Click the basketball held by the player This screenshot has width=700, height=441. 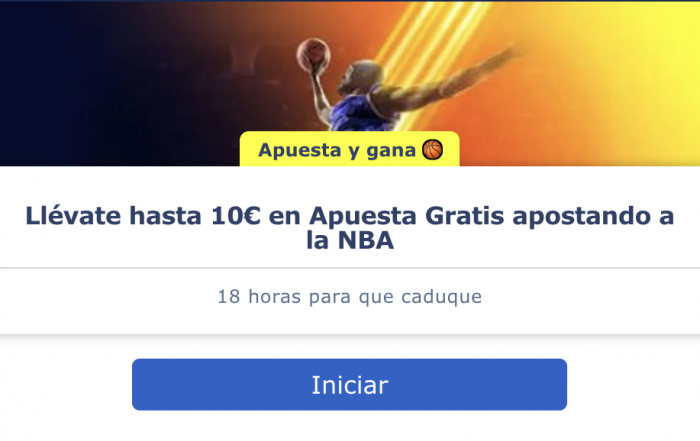point(313,54)
